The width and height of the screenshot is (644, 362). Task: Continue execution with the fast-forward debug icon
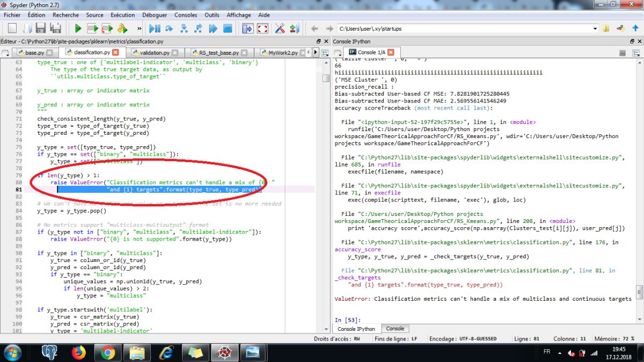[x=213, y=28]
